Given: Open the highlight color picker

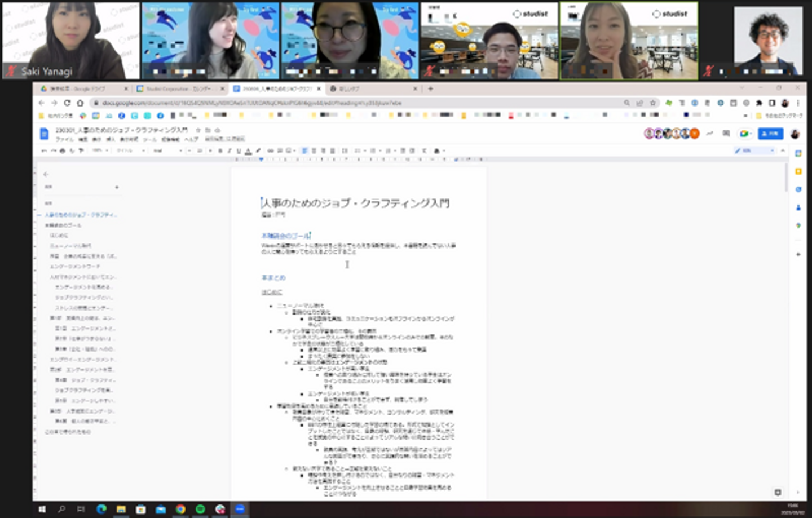Looking at the screenshot, I should 258,151.
